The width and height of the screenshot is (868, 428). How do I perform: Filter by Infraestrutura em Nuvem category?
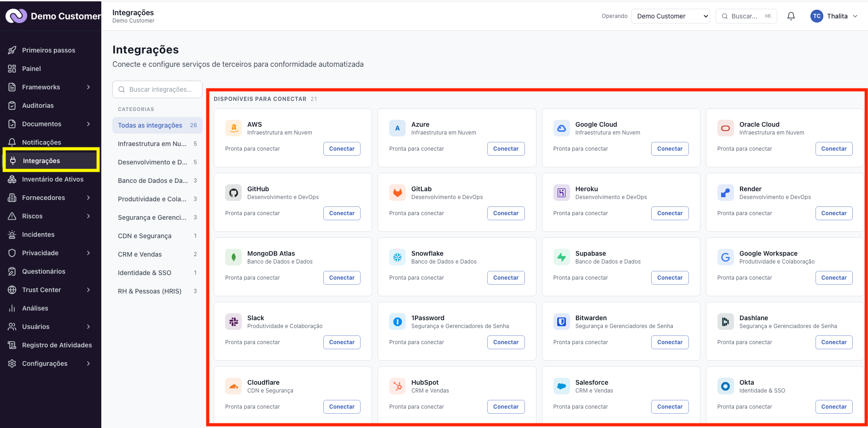pyautogui.click(x=157, y=144)
